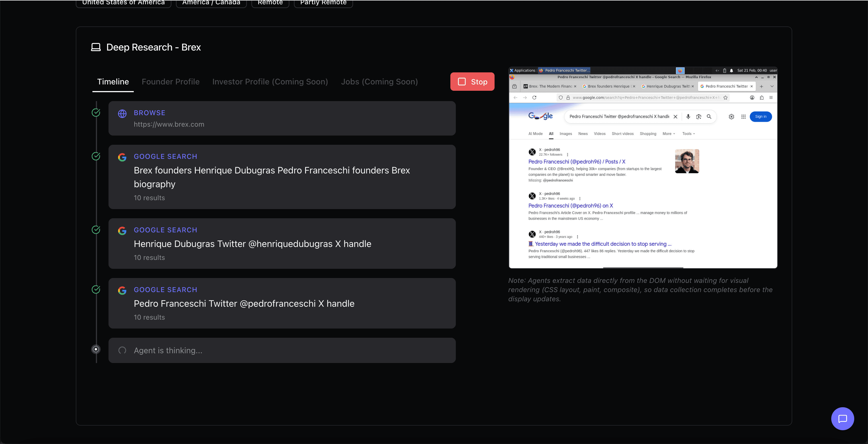Click the laptop icon beside Deep Research - Brex
This screenshot has height=444, width=868.
[x=96, y=47]
